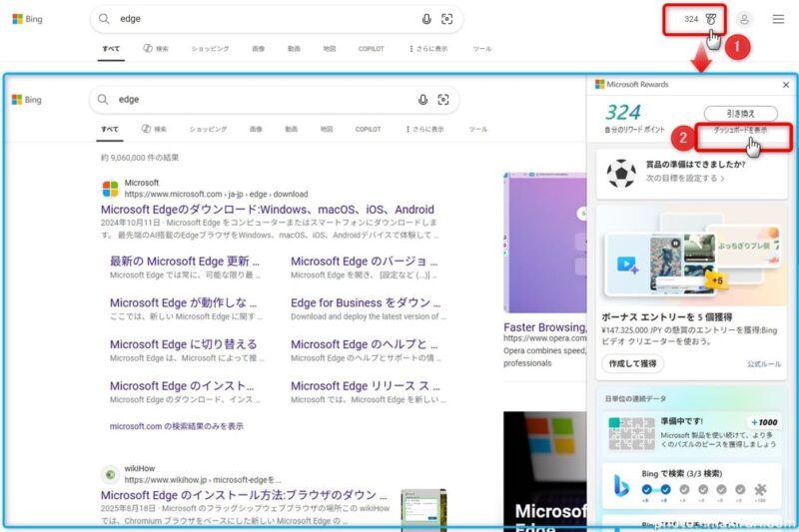Click the bonus entry video creator banner
The width and height of the screenshot is (799, 532).
691,256
